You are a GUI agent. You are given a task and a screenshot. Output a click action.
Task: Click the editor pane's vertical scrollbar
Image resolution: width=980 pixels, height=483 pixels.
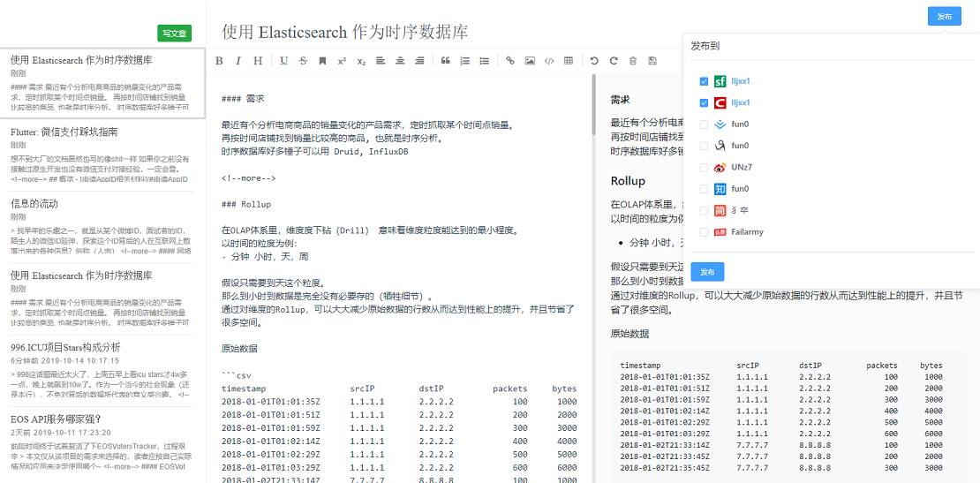coord(593,106)
